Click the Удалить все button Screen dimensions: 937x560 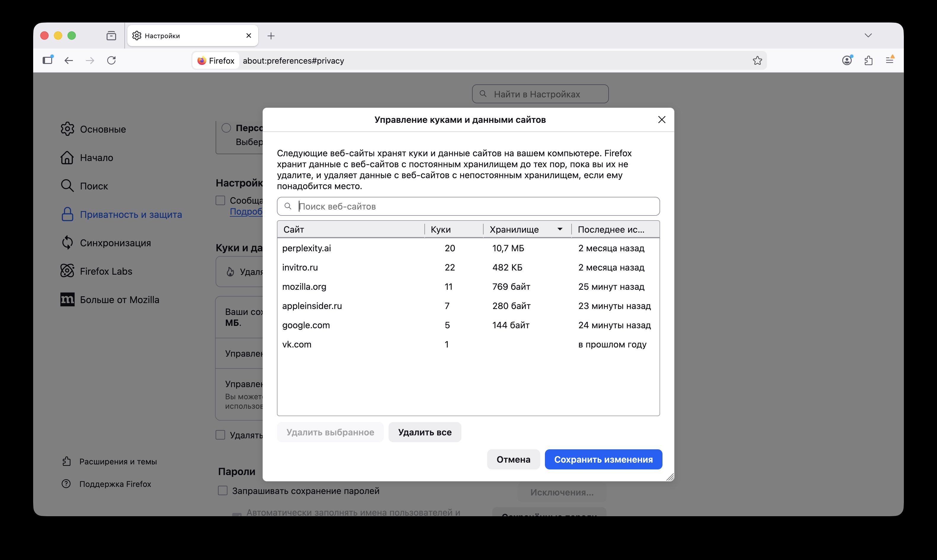[424, 432]
